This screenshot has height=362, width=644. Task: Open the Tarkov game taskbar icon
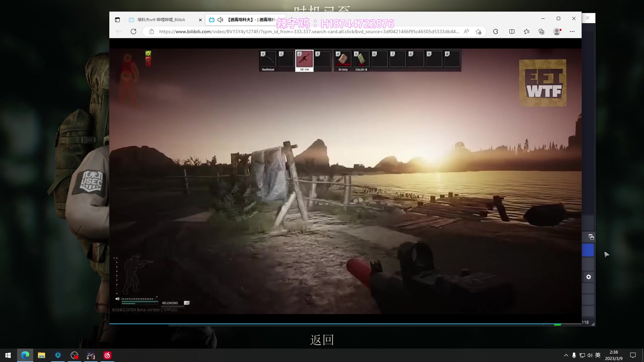point(91,355)
